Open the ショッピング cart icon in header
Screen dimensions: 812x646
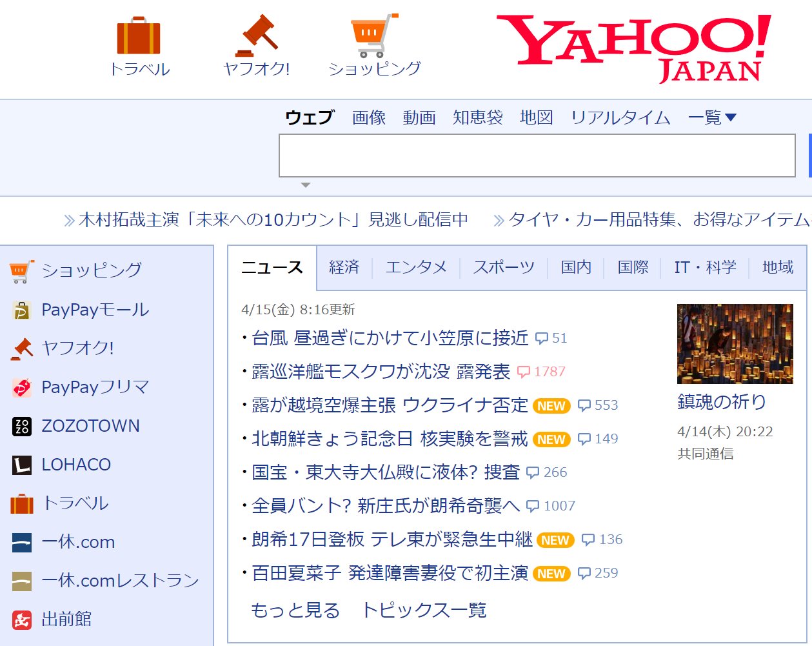(374, 35)
